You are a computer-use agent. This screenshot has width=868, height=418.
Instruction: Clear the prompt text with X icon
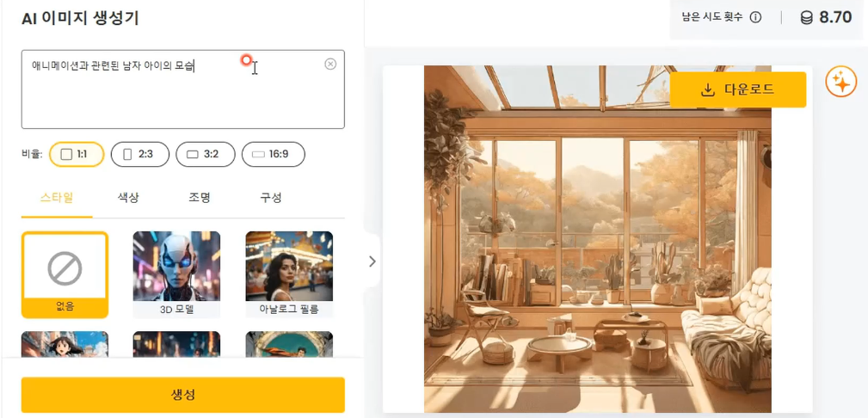click(x=330, y=65)
